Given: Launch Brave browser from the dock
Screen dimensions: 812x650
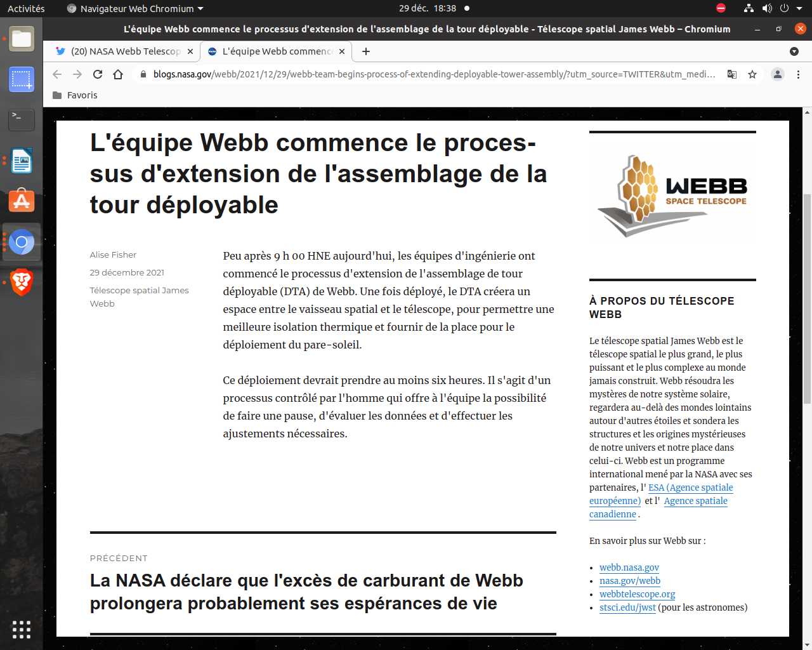Looking at the screenshot, I should point(22,282).
